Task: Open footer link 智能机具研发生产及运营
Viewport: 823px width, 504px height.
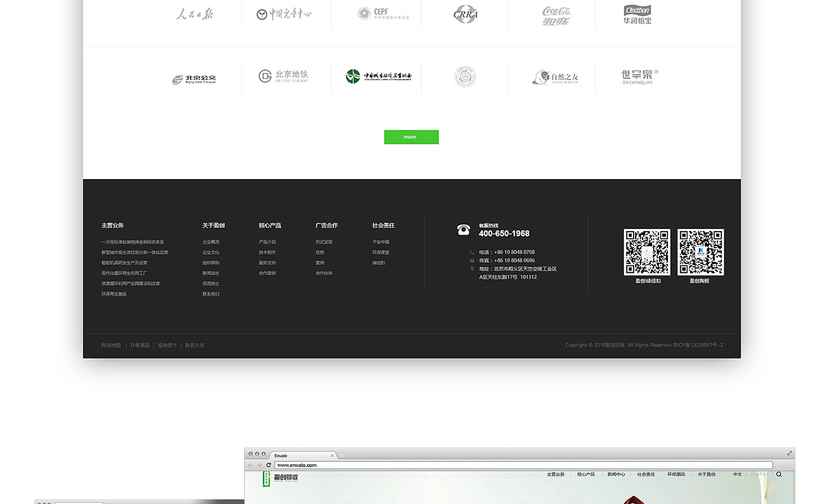Action: click(124, 263)
